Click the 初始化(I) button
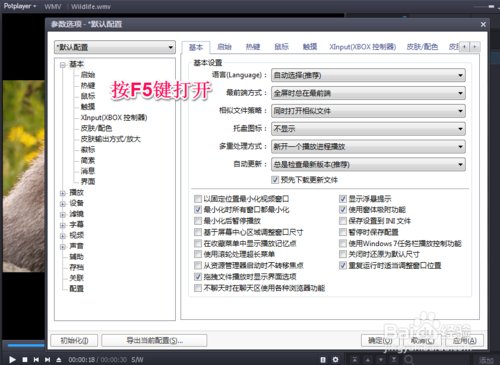 click(x=74, y=341)
